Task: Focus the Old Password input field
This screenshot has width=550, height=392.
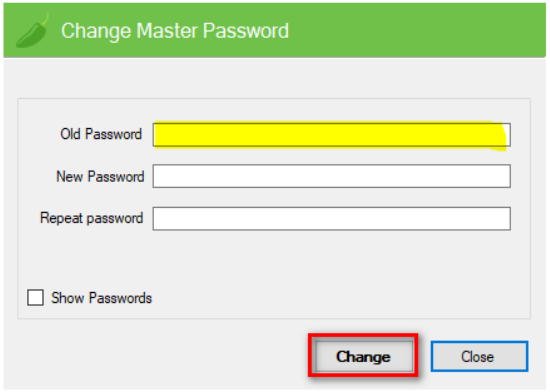Action: [x=331, y=135]
